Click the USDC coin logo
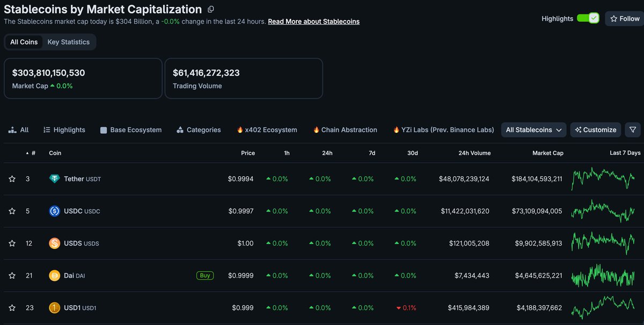 [54, 211]
